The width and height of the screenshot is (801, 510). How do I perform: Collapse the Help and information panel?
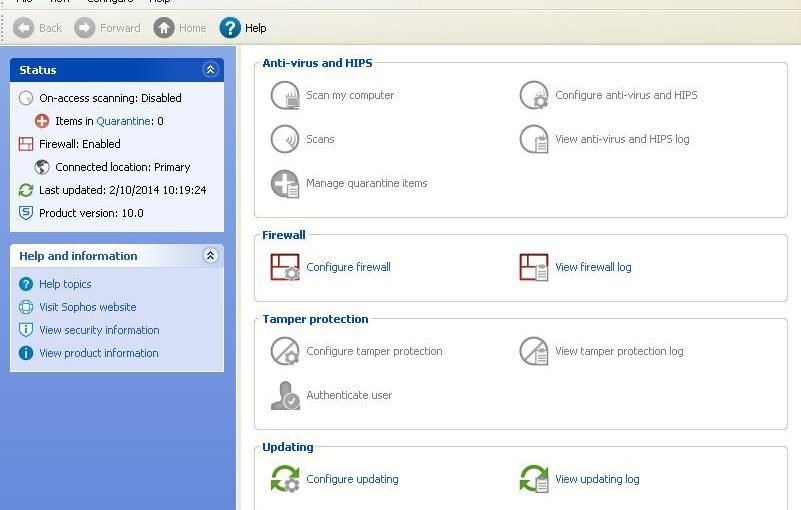210,256
